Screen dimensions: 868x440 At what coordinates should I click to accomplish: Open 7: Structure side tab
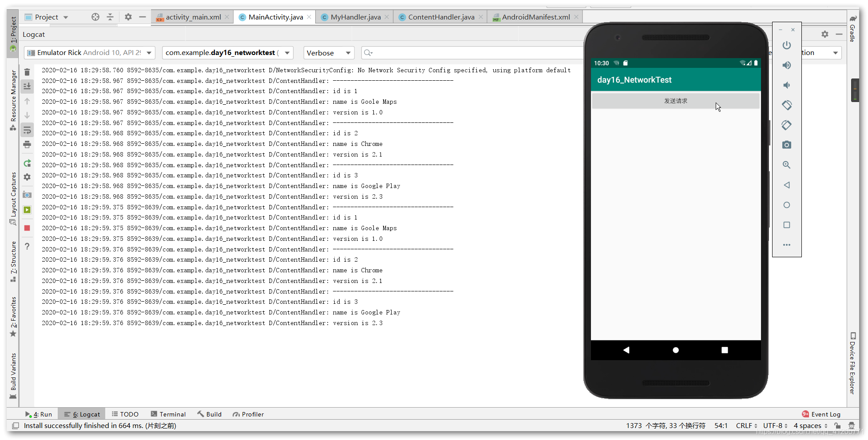[x=13, y=262]
